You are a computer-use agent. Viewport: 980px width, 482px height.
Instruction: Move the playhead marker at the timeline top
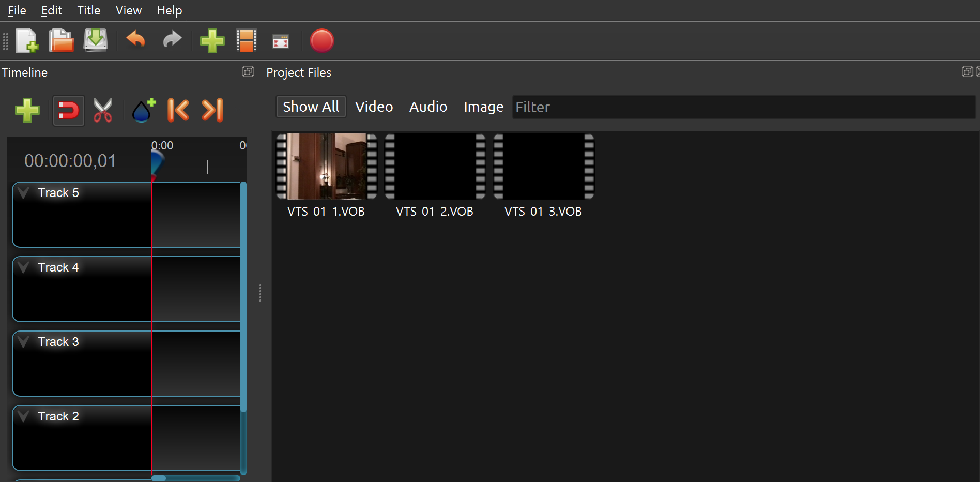157,160
